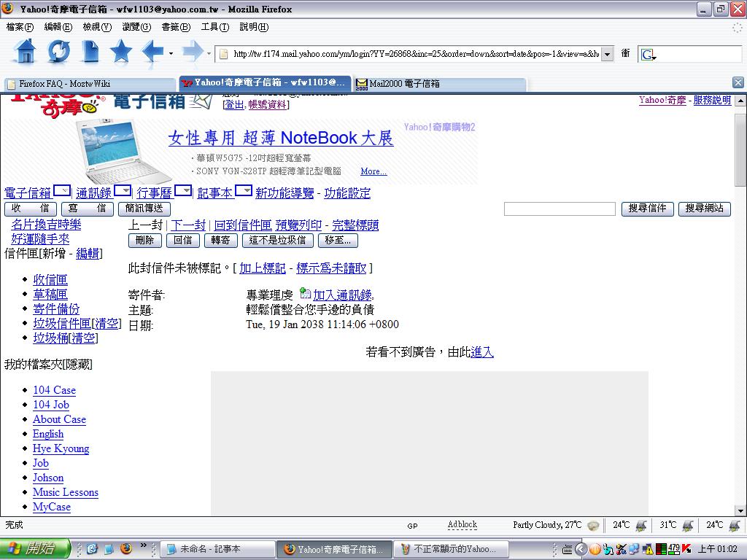
Task: Click the 服務說明 help link
Action: [712, 100]
